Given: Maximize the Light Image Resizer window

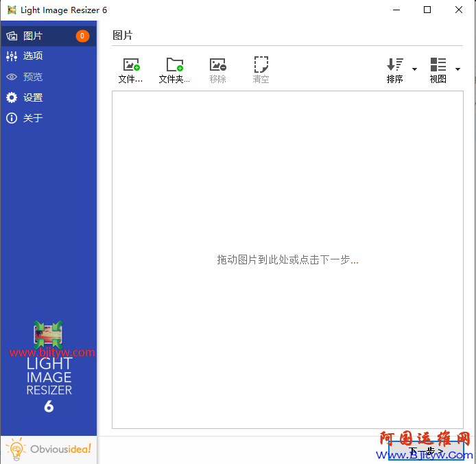Looking at the screenshot, I should (427, 10).
